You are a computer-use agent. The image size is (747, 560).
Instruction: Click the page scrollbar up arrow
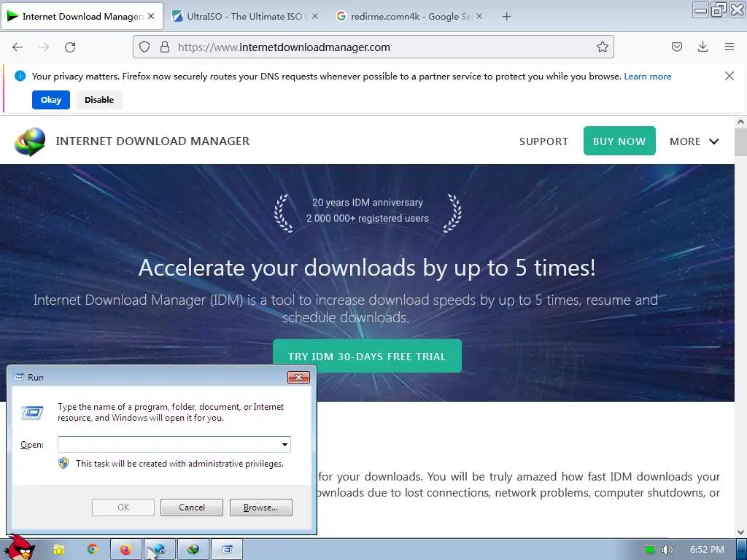740,122
